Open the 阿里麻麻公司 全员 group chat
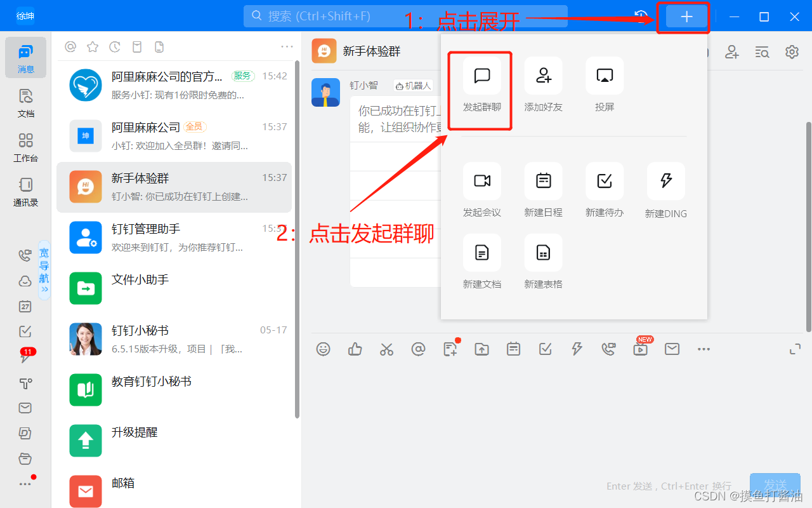 pos(174,136)
